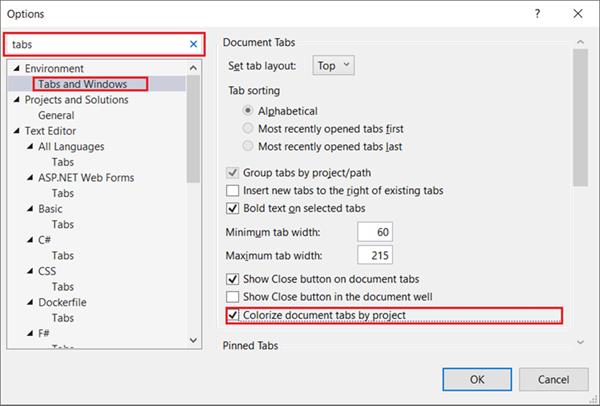This screenshot has height=406, width=600.
Task: Collapse the Environment tree node
Action: (16, 69)
